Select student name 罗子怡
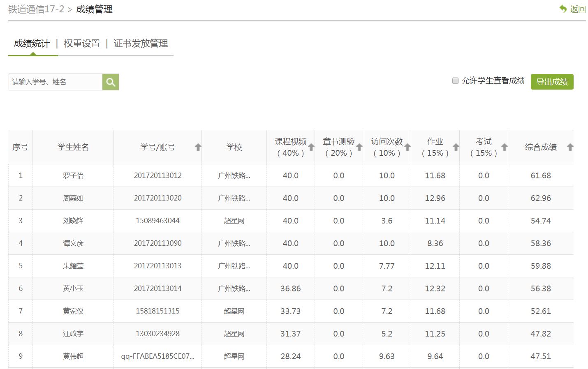The width and height of the screenshot is (588, 369). (73, 175)
